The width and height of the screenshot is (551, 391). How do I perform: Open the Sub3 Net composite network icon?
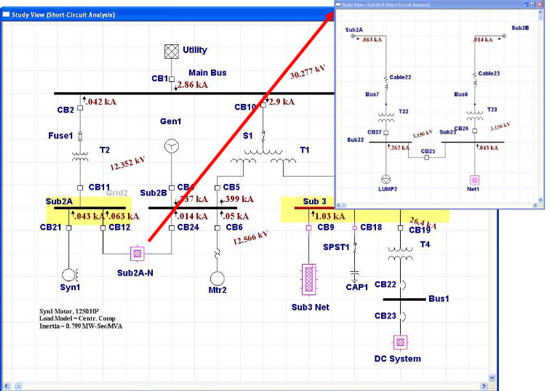point(309,280)
